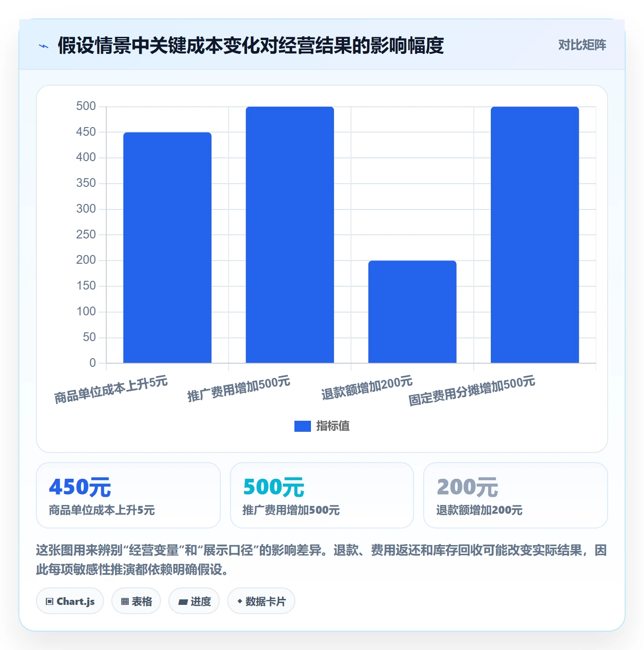Click the 推广费用增加500元 bar in chart

coord(290,235)
